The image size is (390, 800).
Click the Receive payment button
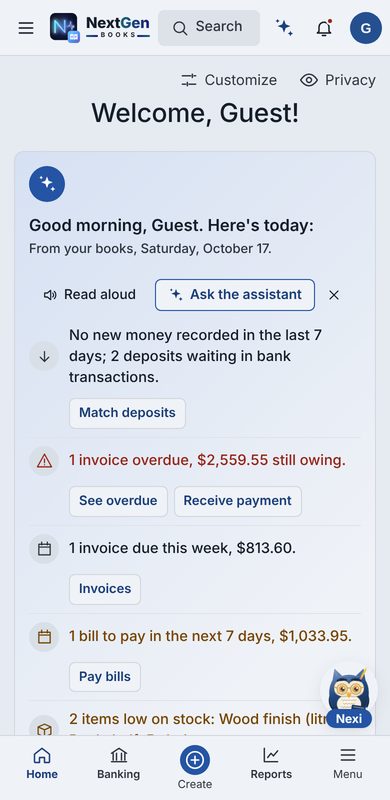pyautogui.click(x=237, y=501)
